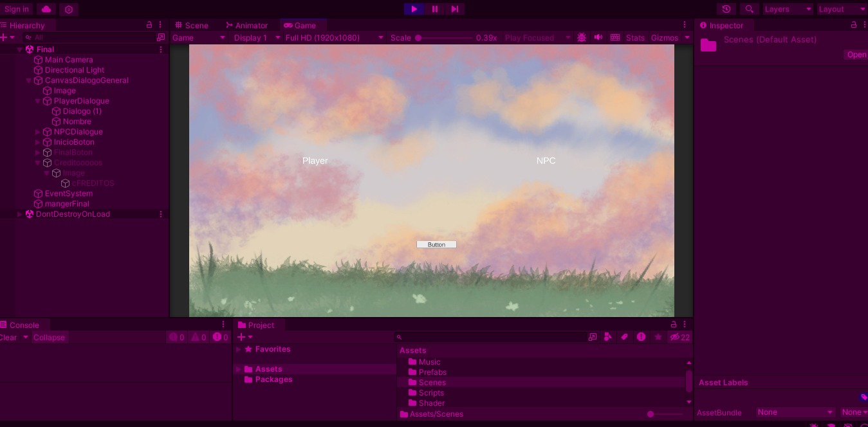Viewport: 868px width, 427px height.
Task: Open the Play Focused dropdown
Action: point(537,37)
